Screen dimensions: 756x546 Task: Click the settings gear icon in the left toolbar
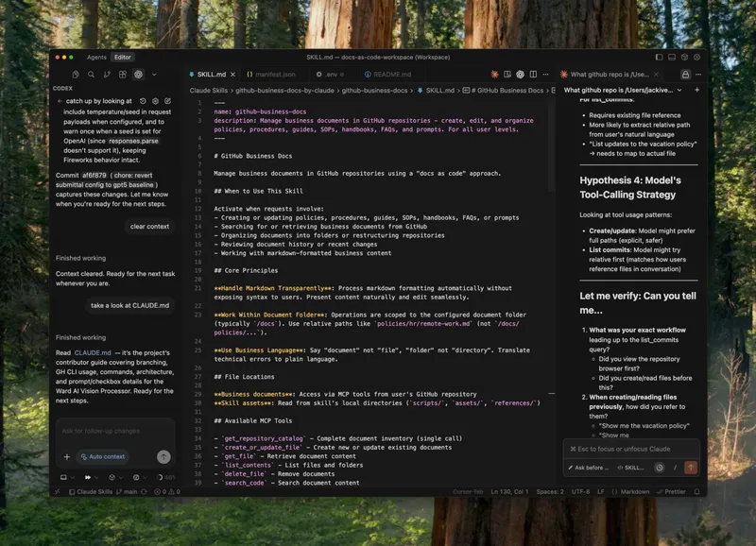pos(138,74)
